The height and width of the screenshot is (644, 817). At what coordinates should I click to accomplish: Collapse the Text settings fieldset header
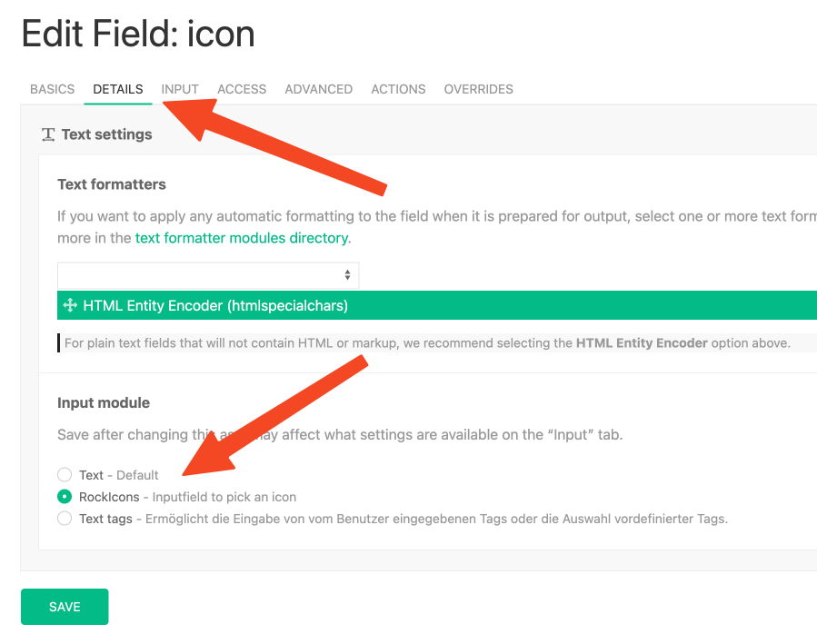point(106,134)
